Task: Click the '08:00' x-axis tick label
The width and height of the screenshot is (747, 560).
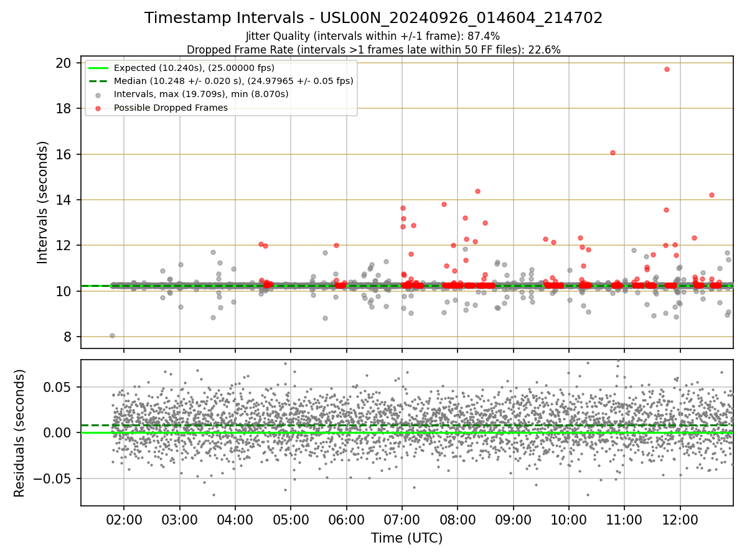Action: pos(458,519)
